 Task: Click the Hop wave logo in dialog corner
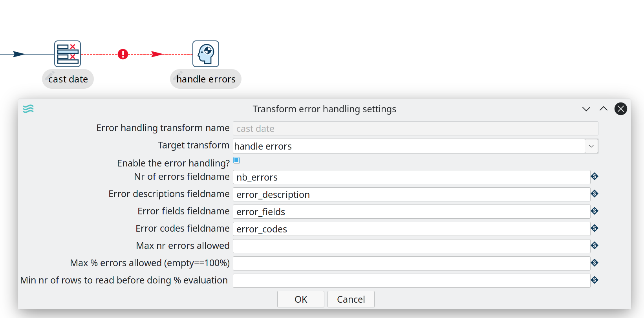coord(28,109)
